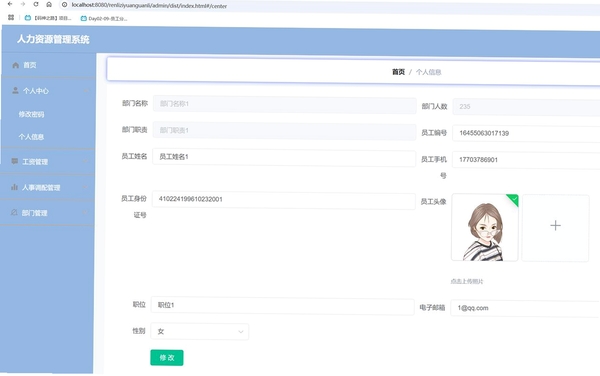Image resolution: width=600 pixels, height=376 pixels.
Task: Click the 人事调配管理 bar chart icon
Action: click(x=14, y=187)
